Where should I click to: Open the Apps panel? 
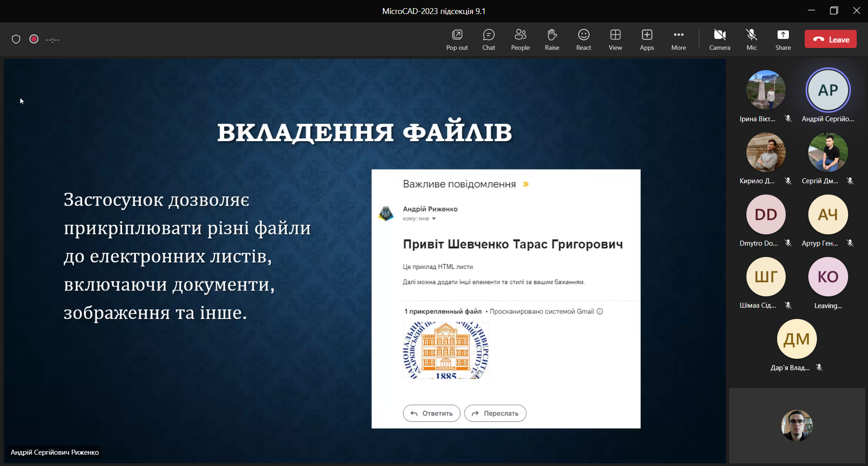[646, 39]
